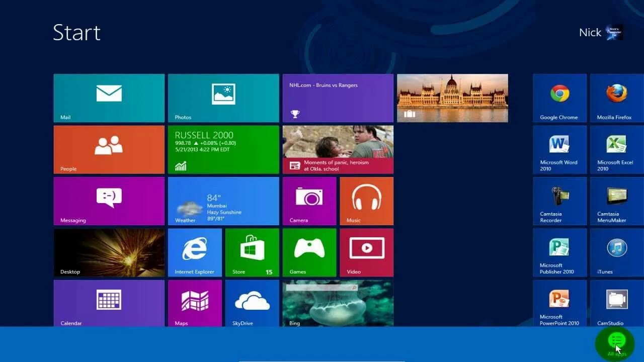
Task: Launch CamStudio
Action: pyautogui.click(x=617, y=303)
